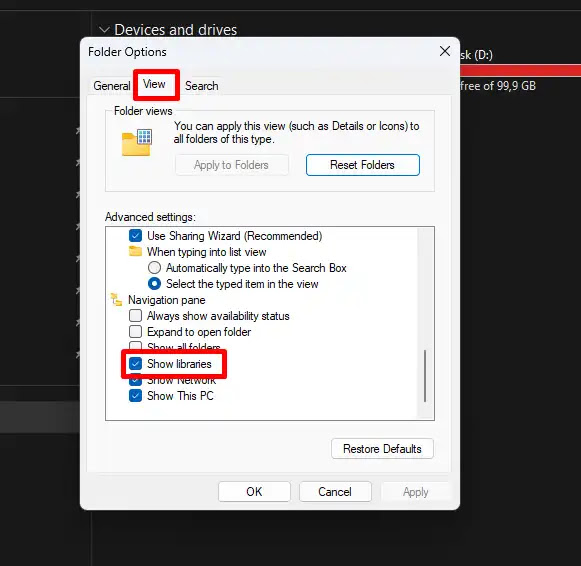Cancel the Folder Options dialog
Screen dimensions: 581x566
click(335, 492)
